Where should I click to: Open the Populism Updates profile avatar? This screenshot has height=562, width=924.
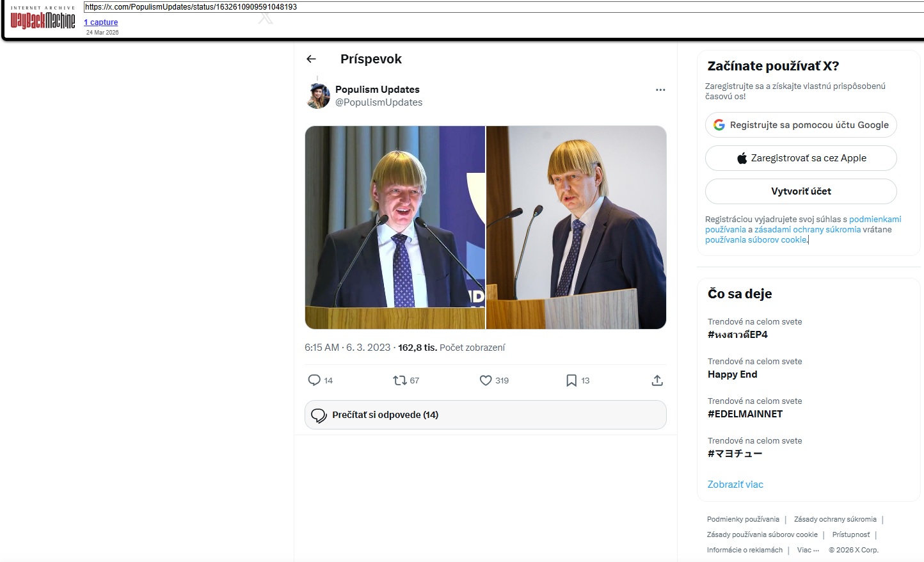coord(318,96)
